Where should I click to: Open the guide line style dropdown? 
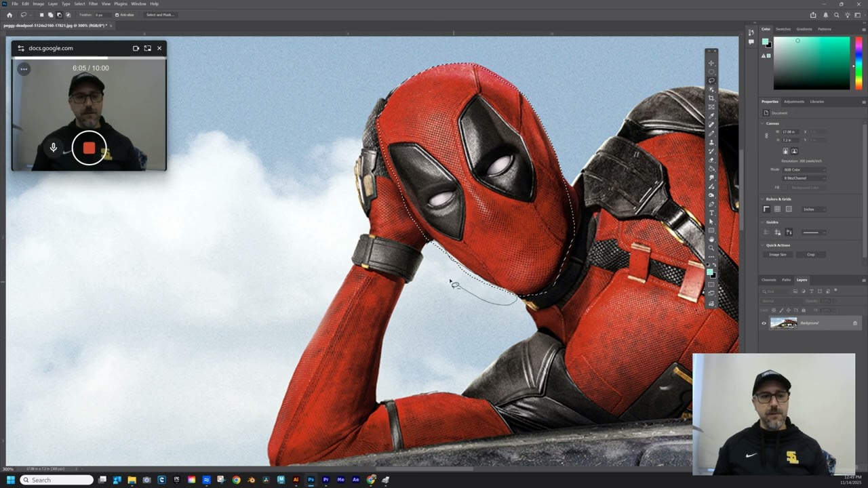814,232
